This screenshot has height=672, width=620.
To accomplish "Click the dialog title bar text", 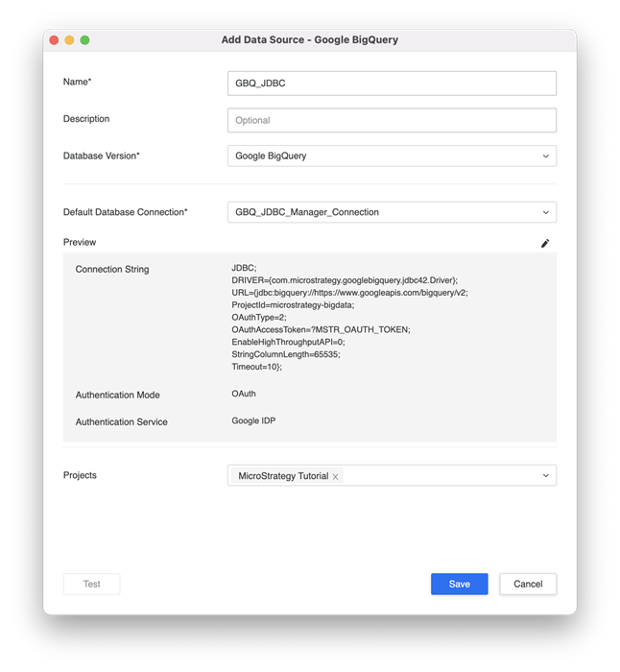I will [309, 40].
